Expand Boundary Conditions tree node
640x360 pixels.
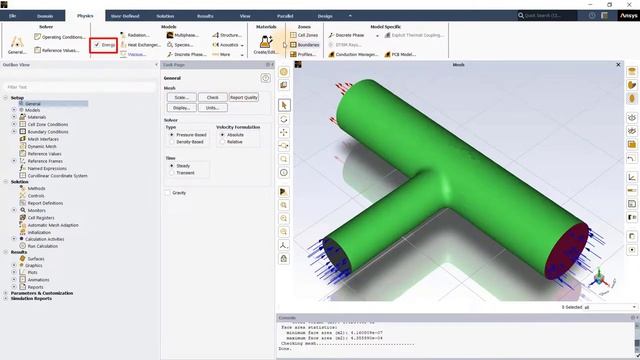click(x=14, y=131)
